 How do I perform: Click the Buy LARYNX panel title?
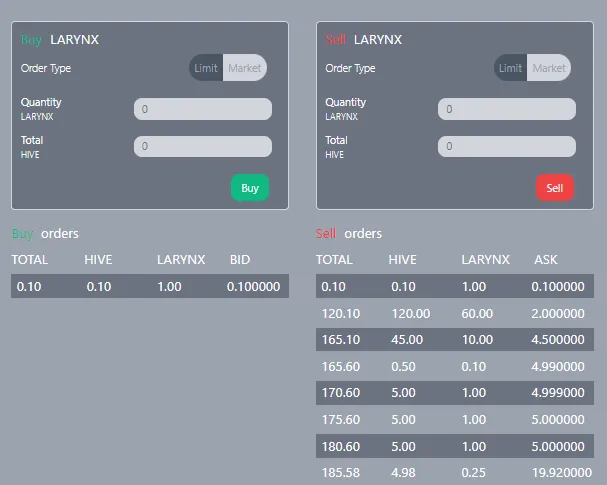point(60,39)
